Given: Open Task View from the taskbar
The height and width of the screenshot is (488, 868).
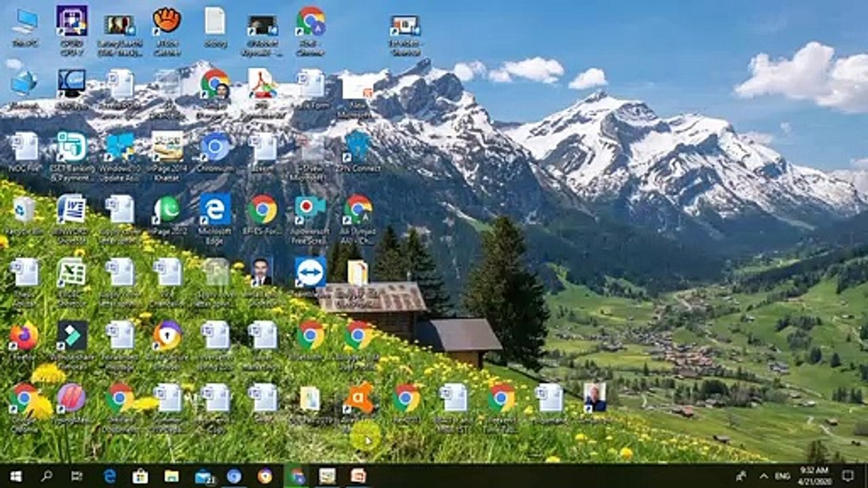Looking at the screenshot, I should (77, 476).
